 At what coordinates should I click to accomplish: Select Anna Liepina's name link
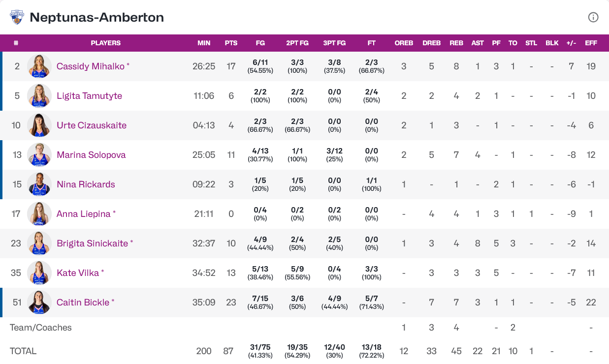83,213
